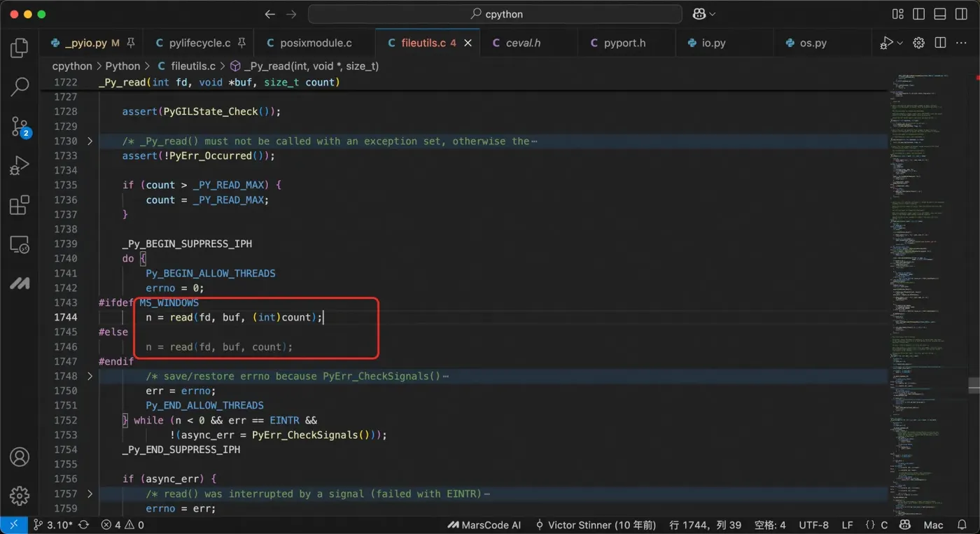Run the file with the play button

(x=887, y=43)
